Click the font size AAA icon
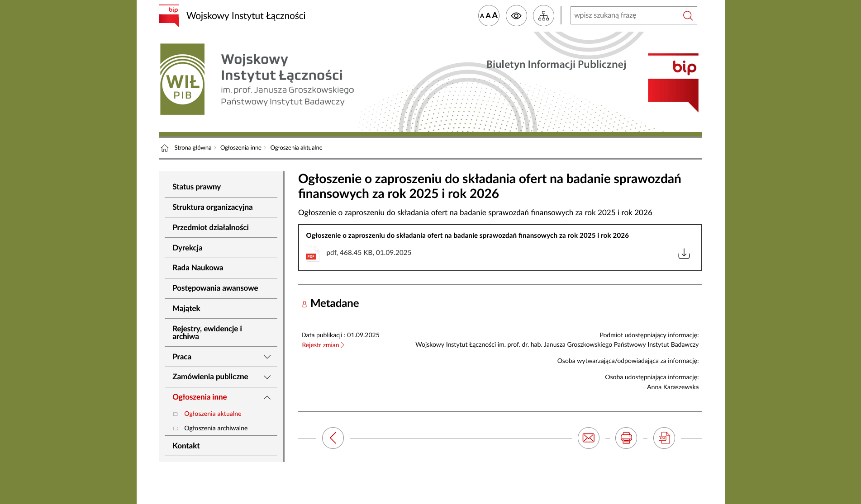 coord(489,16)
